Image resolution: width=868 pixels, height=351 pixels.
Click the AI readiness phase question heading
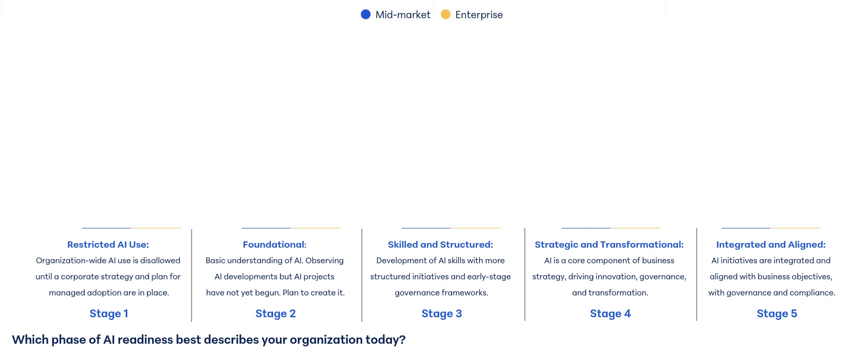point(209,340)
